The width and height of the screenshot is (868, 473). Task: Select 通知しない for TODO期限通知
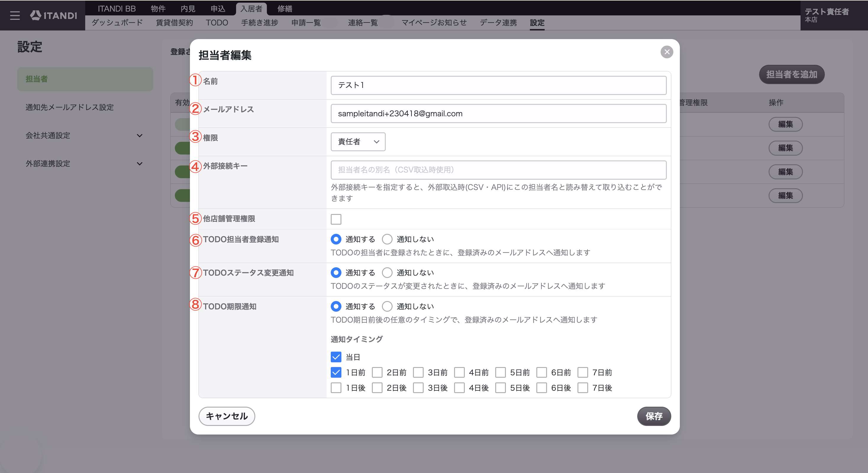coord(387,306)
